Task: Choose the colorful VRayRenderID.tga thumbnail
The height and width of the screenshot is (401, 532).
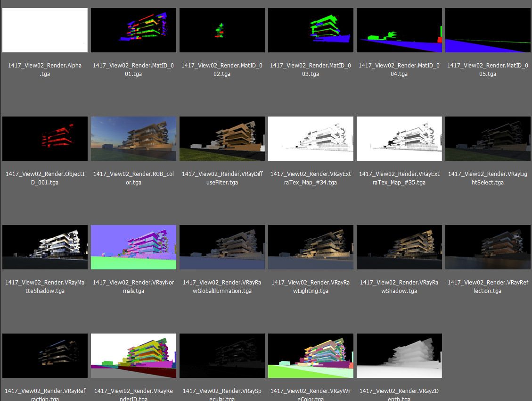Action: pyautogui.click(x=133, y=356)
